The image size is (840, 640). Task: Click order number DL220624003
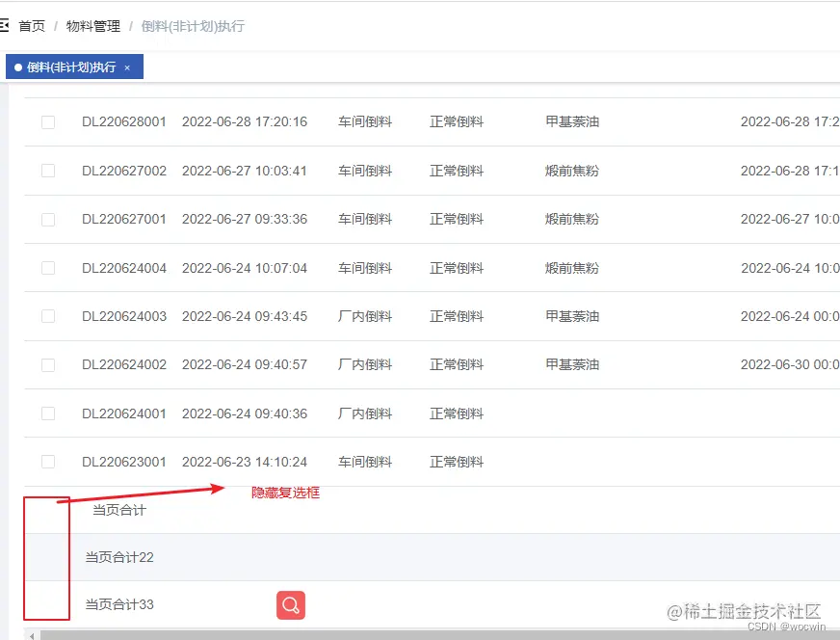pos(124,316)
